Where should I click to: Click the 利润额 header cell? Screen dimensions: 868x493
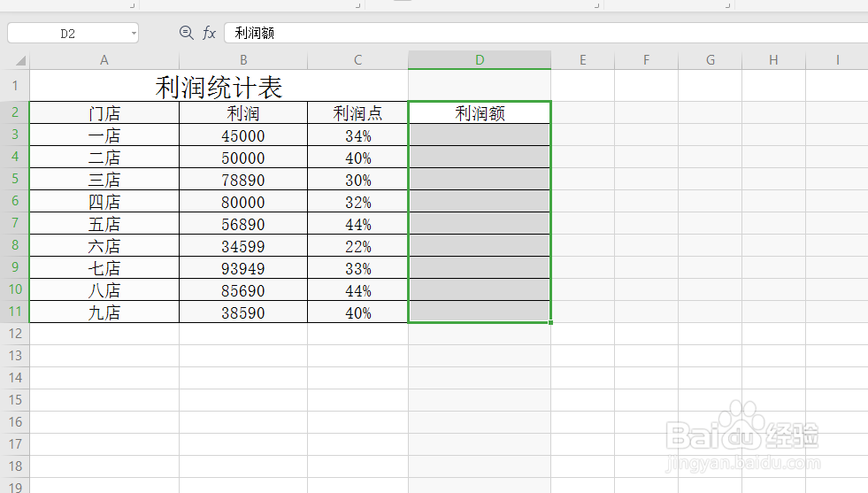480,113
